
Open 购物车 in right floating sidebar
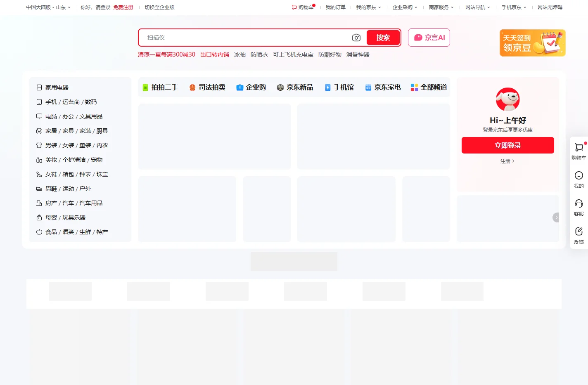click(x=579, y=151)
